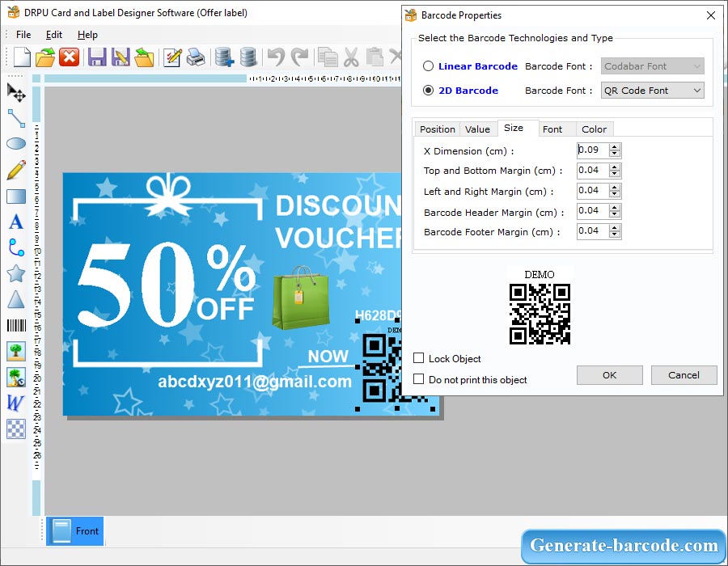Click the Barcode Footer Margin input field
728x566 pixels.
coord(593,230)
